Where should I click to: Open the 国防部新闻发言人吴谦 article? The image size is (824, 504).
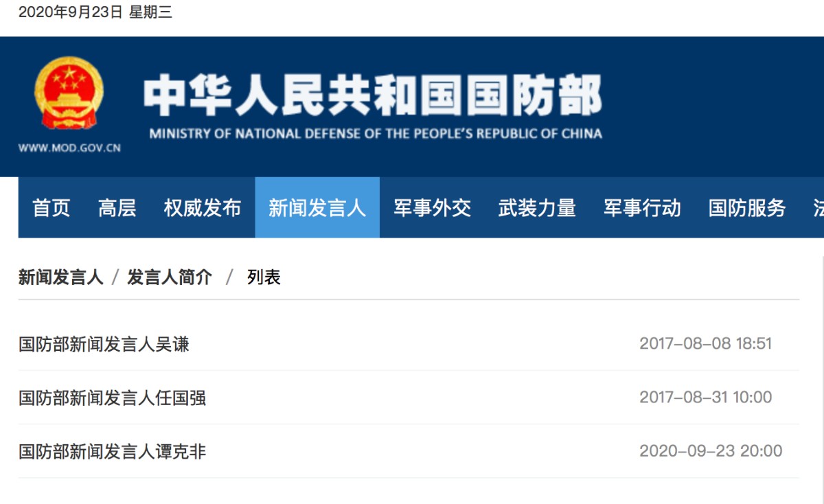pyautogui.click(x=104, y=343)
